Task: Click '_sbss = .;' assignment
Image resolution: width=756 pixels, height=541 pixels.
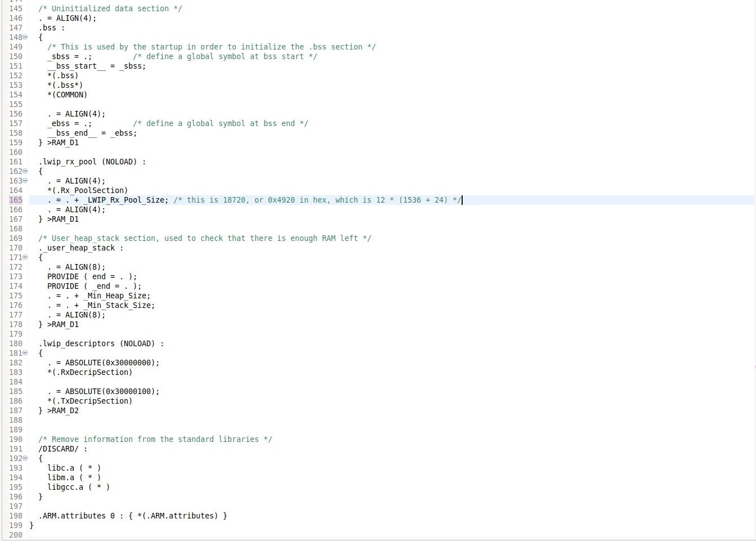Action: tap(69, 56)
